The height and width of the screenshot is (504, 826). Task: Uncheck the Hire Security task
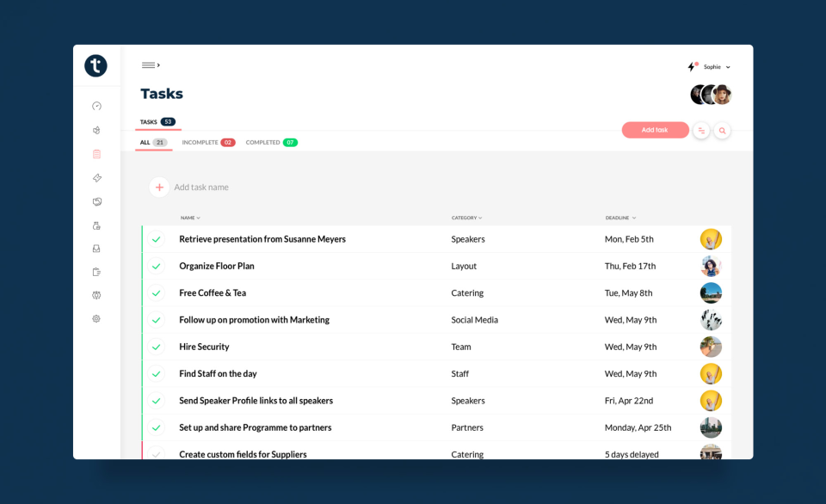coord(156,347)
